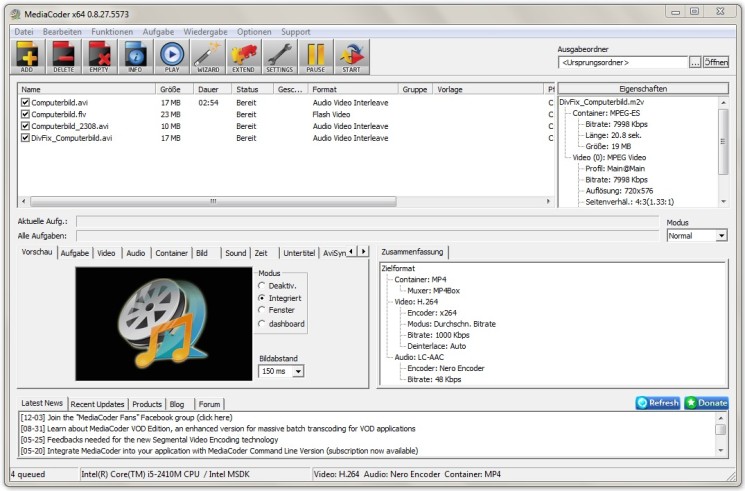Select the Integriert preview mode radio
745x491 pixels.
262,298
